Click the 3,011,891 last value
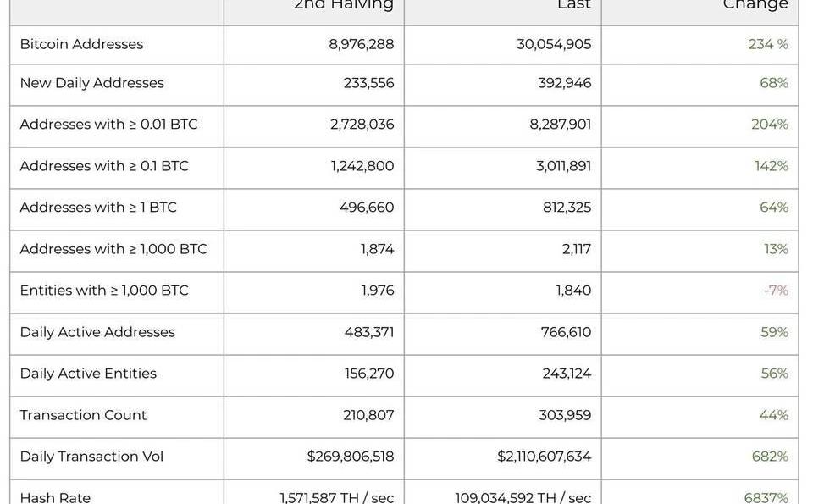The image size is (813, 504). (564, 166)
